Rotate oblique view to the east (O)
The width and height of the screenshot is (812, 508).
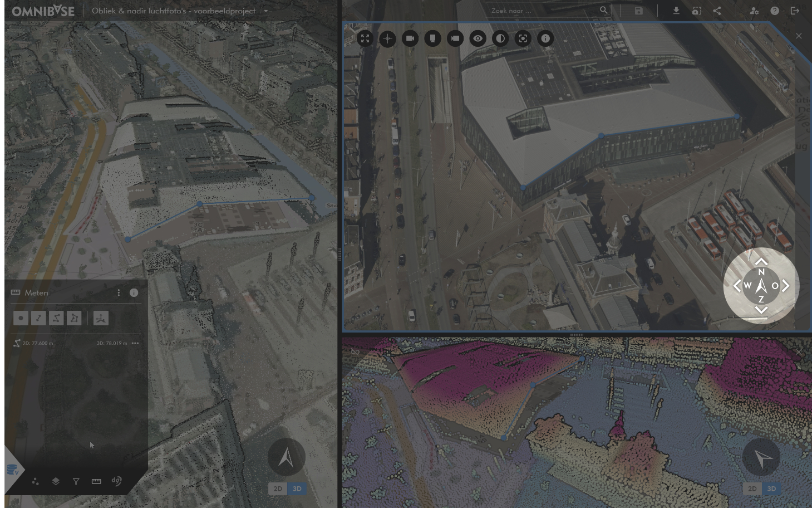[x=785, y=286]
